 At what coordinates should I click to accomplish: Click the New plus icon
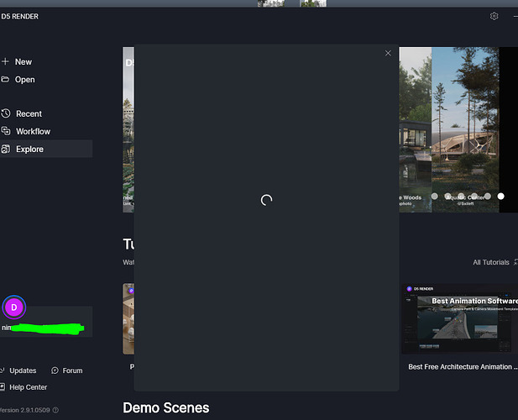[5, 61]
